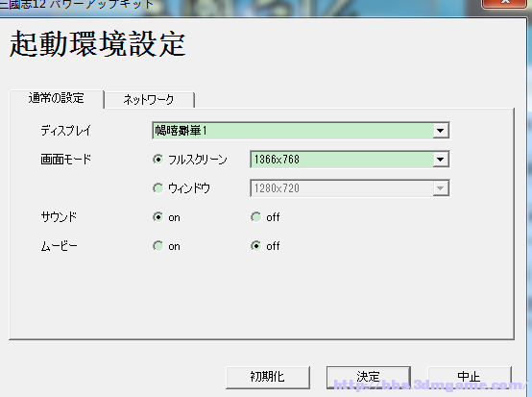The image size is (532, 397).
Task: Select the フルスクリーン radio button
Action: click(x=157, y=160)
